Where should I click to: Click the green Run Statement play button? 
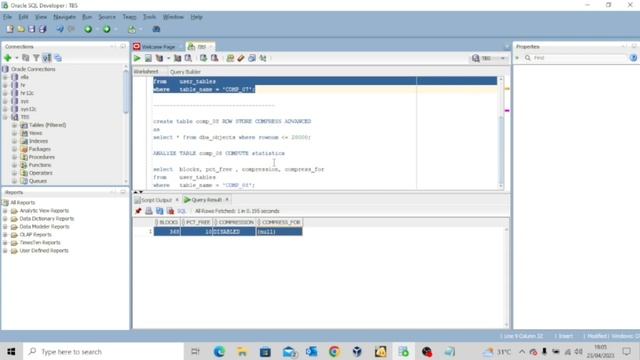(x=137, y=58)
